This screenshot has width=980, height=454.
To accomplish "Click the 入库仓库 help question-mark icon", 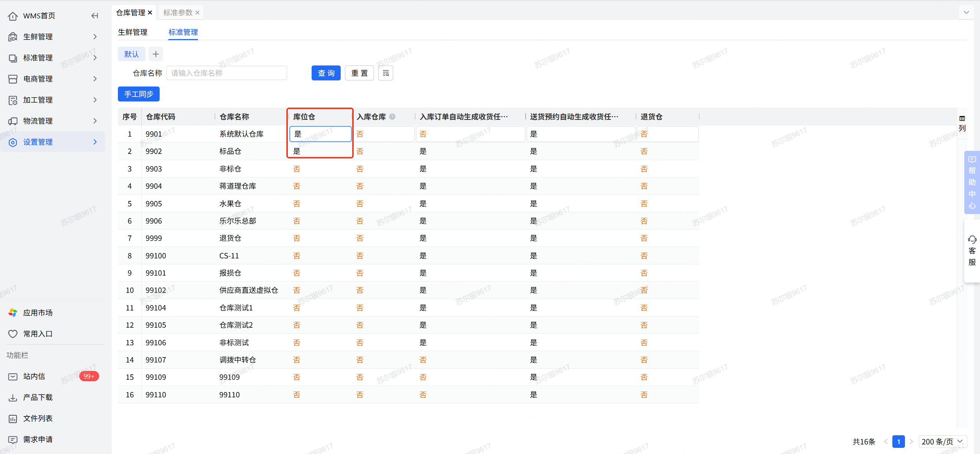I will tap(392, 117).
